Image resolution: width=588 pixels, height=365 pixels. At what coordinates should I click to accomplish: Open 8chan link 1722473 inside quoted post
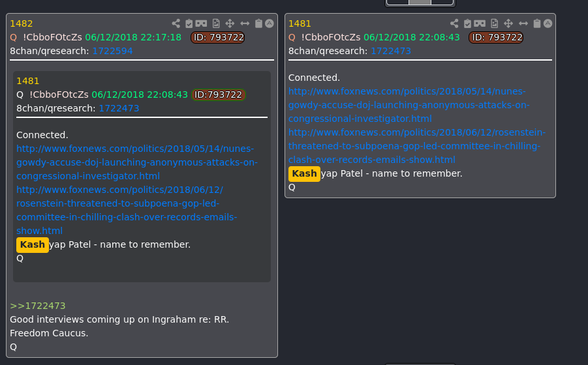pos(119,108)
